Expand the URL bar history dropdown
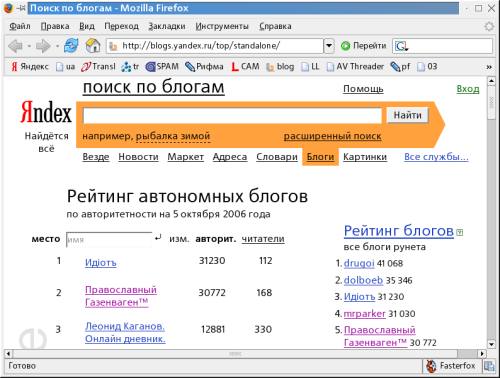Viewport: 500px width, 378px height. [329, 46]
